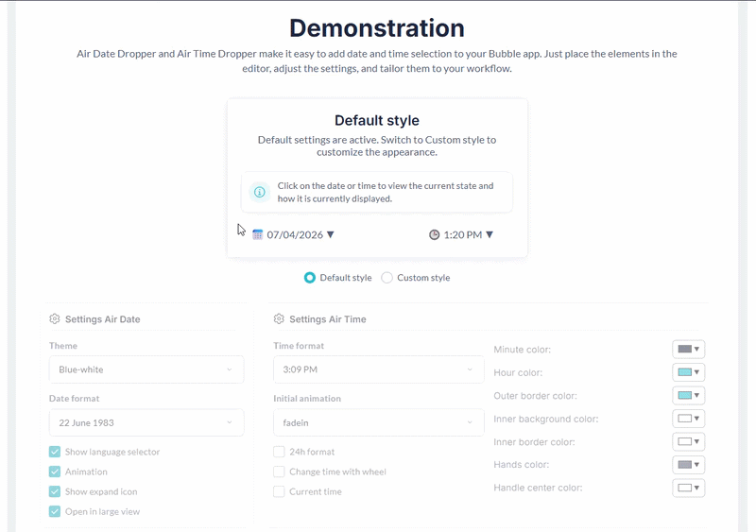This screenshot has width=756, height=532.
Task: Click the 07/04/2026 date text
Action: click(x=295, y=234)
